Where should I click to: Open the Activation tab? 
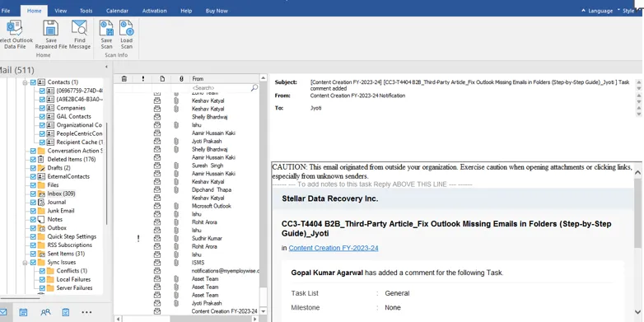pyautogui.click(x=155, y=11)
